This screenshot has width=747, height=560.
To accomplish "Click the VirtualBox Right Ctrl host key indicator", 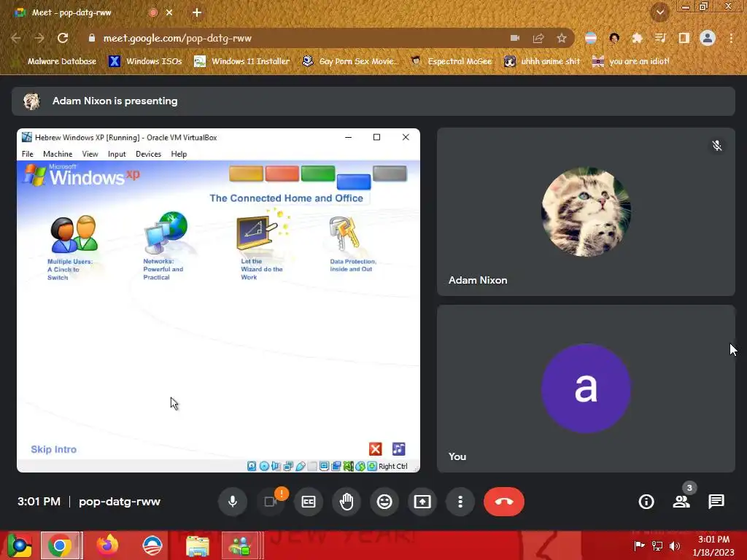I will coord(393,466).
